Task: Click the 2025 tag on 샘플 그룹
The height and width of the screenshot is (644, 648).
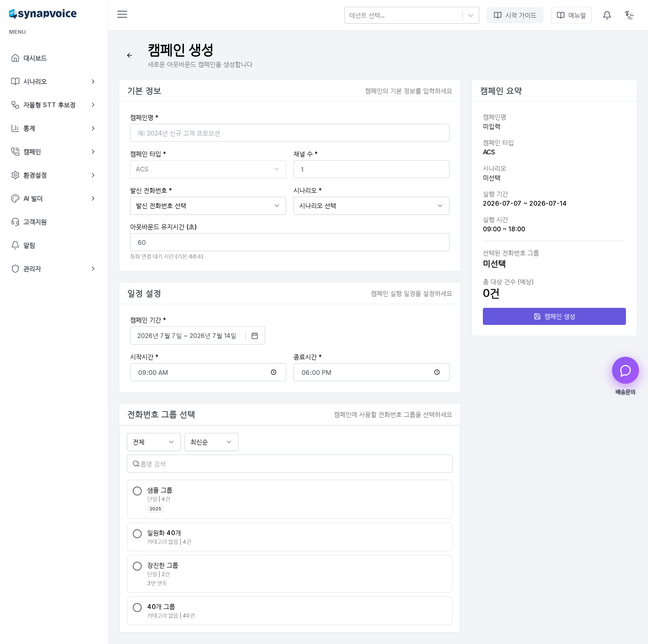Action: pos(155,509)
